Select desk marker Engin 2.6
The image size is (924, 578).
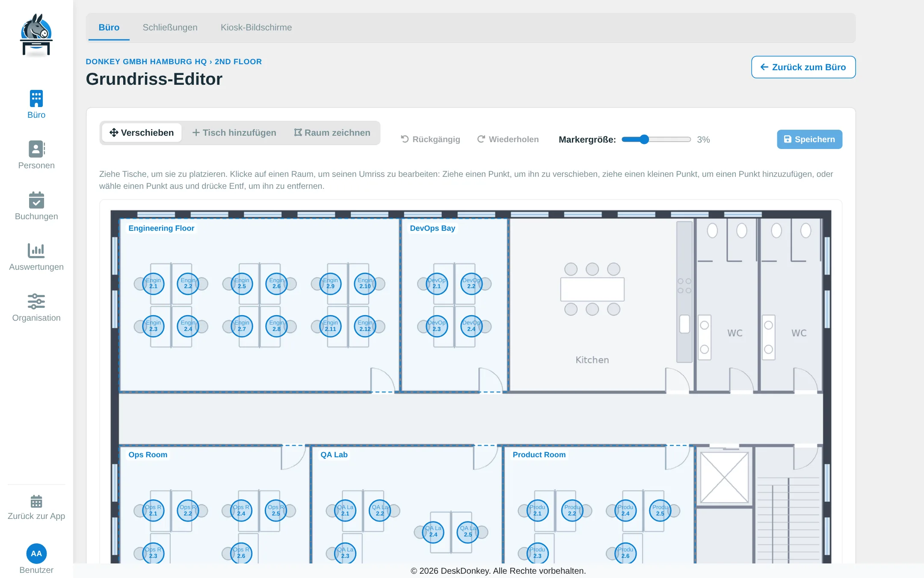tap(276, 283)
